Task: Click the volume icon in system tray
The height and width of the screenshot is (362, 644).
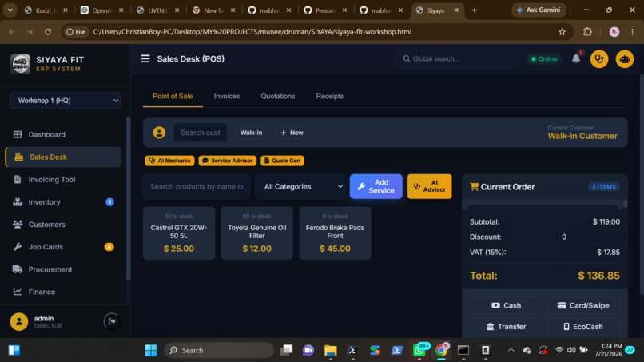Action: click(x=571, y=350)
